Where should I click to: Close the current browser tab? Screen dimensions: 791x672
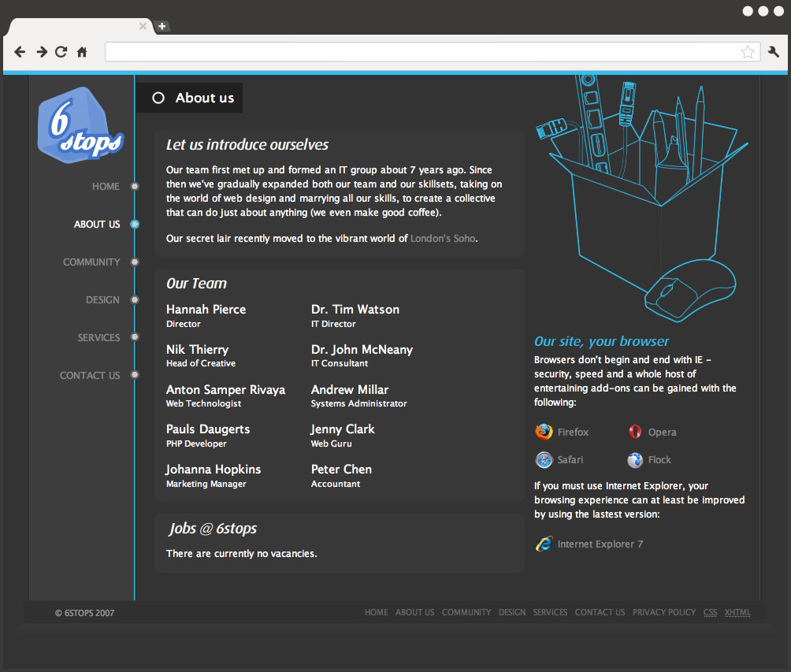[143, 26]
